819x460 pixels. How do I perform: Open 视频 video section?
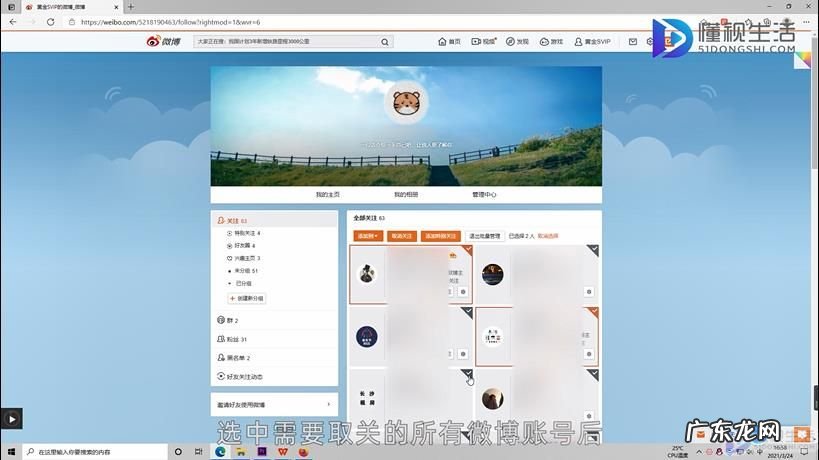click(484, 41)
